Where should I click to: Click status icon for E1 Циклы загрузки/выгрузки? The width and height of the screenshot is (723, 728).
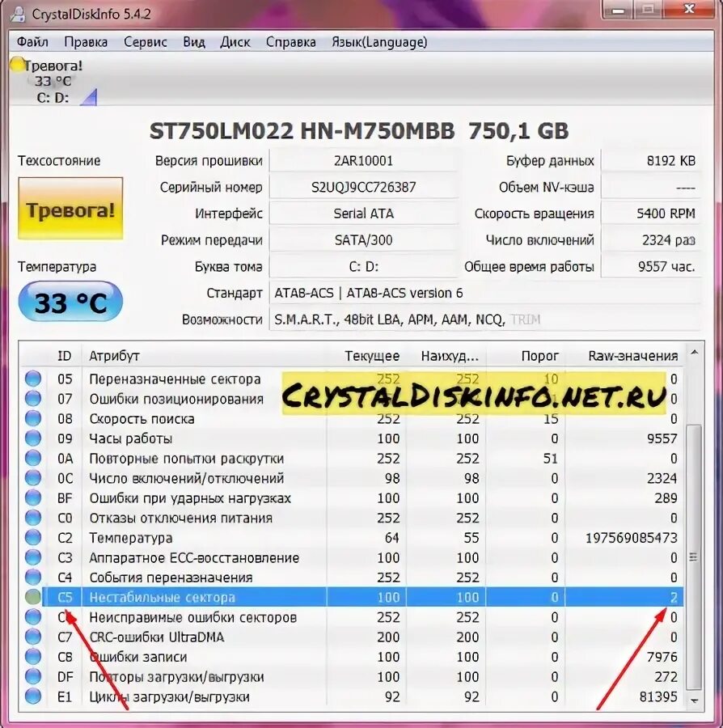pyautogui.click(x=33, y=696)
